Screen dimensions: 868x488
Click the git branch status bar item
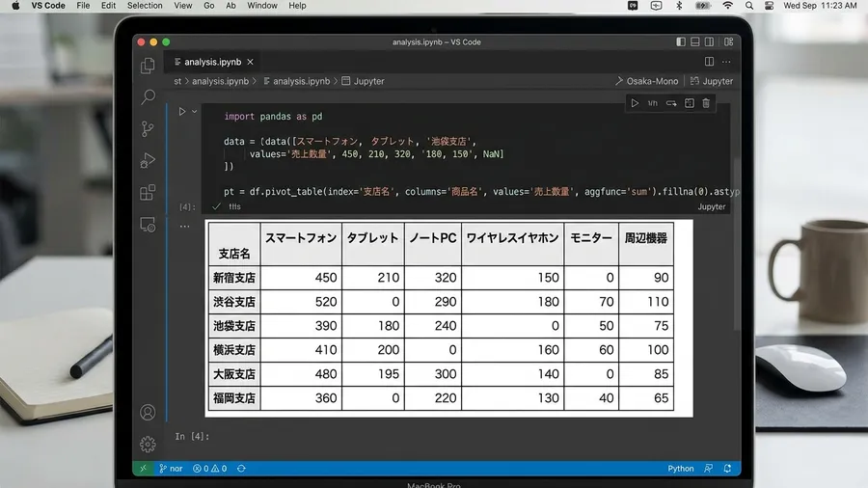pyautogui.click(x=171, y=469)
